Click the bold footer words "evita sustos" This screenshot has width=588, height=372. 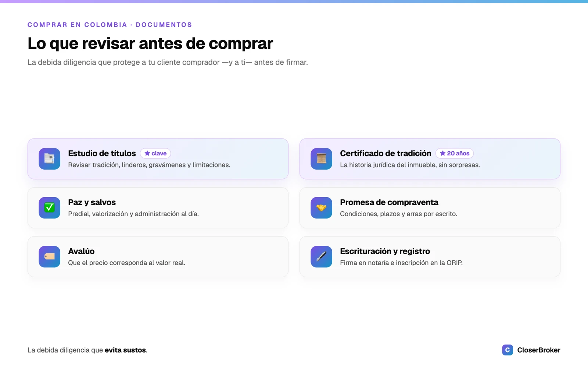click(x=125, y=350)
